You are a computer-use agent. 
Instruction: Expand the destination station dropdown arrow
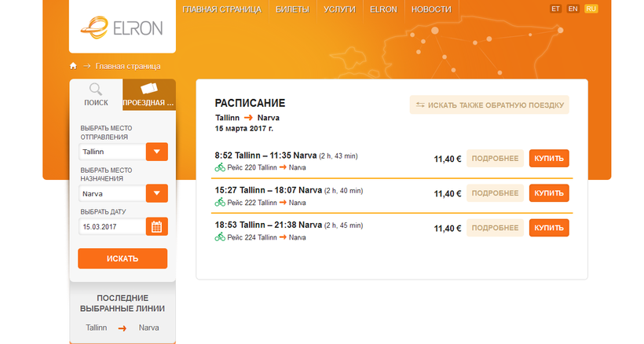click(x=157, y=193)
